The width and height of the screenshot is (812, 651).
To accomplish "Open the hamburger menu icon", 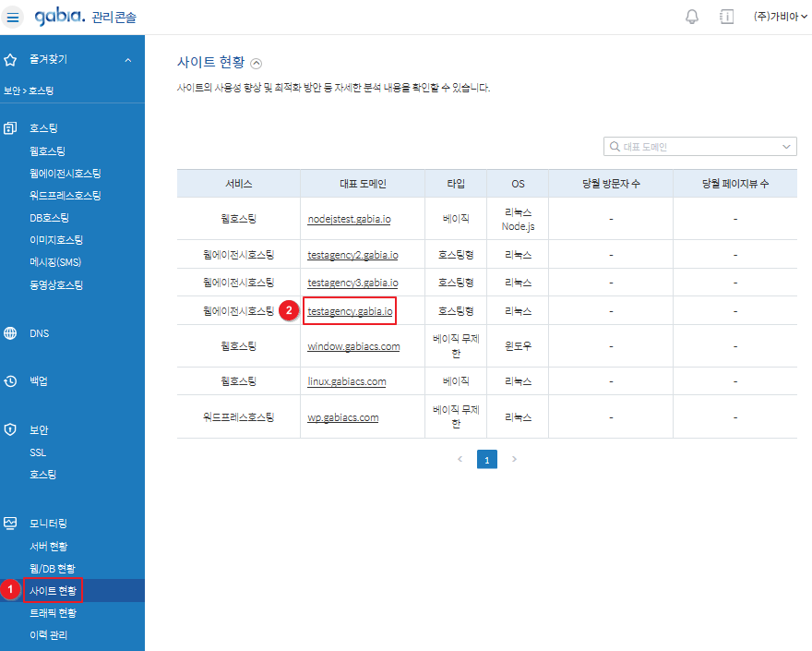I will (x=12, y=18).
